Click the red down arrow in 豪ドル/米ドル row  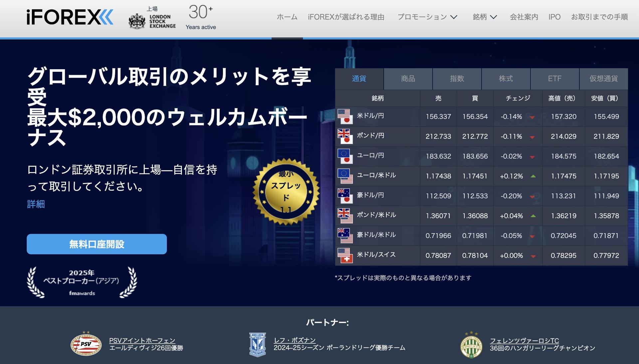click(532, 236)
